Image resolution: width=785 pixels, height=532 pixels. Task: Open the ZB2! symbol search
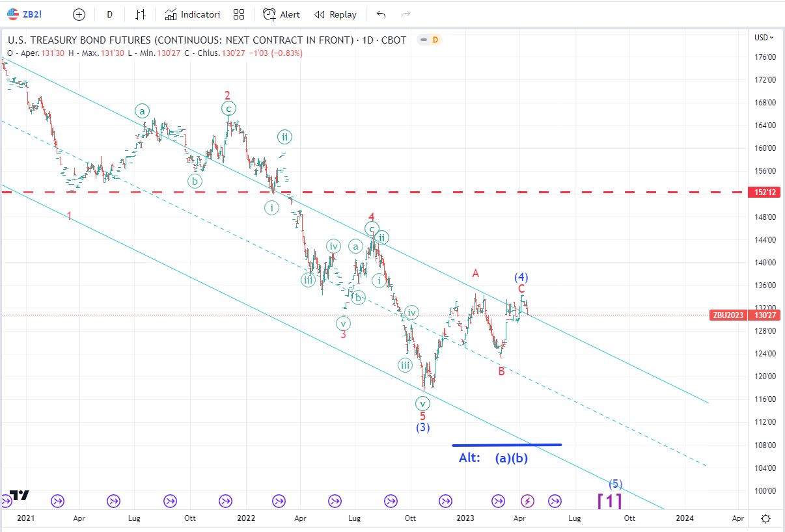(x=25, y=14)
